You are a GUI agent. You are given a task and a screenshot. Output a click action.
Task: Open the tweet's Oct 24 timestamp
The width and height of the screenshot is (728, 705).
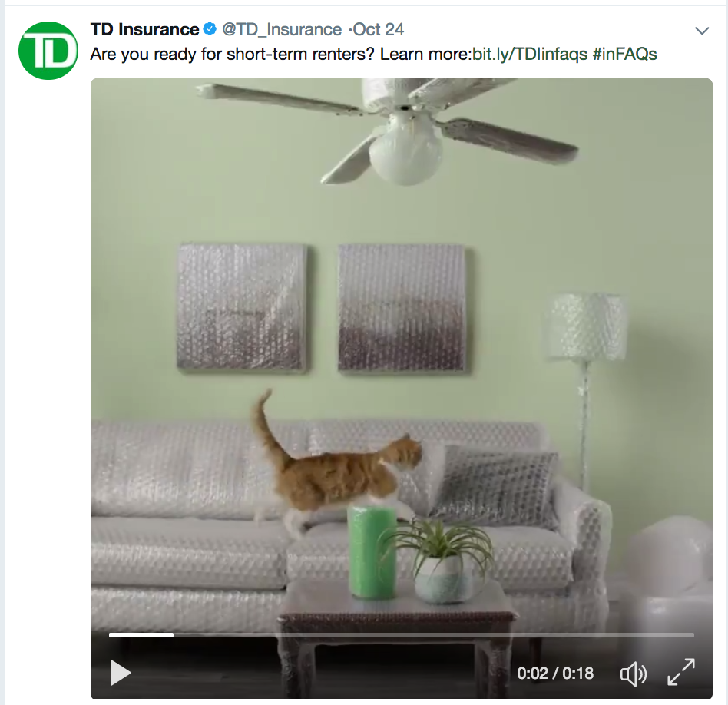379,30
